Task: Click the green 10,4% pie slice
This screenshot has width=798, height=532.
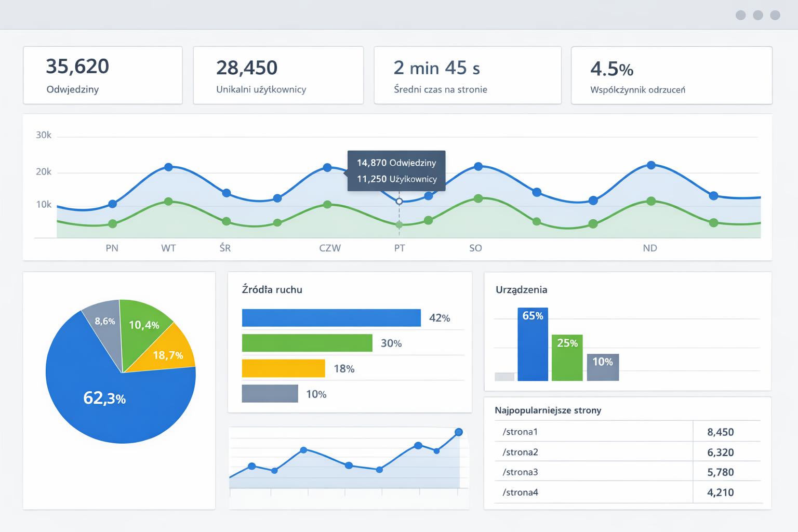Action: click(144, 325)
